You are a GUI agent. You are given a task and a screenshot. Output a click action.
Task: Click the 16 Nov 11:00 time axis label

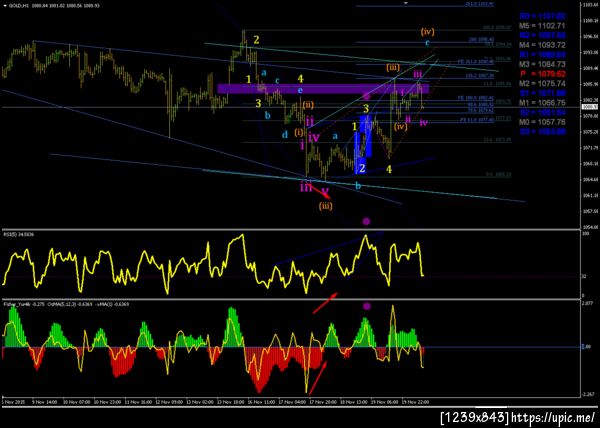[261, 402]
